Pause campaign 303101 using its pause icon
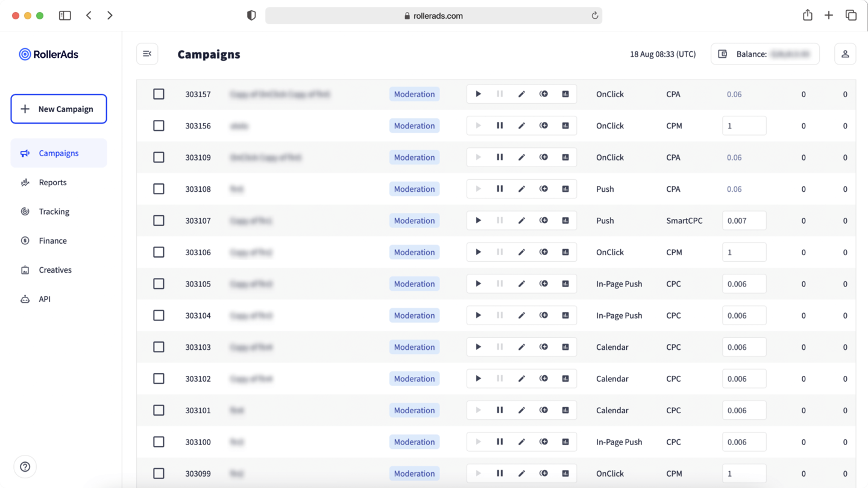The width and height of the screenshot is (868, 488). point(500,410)
